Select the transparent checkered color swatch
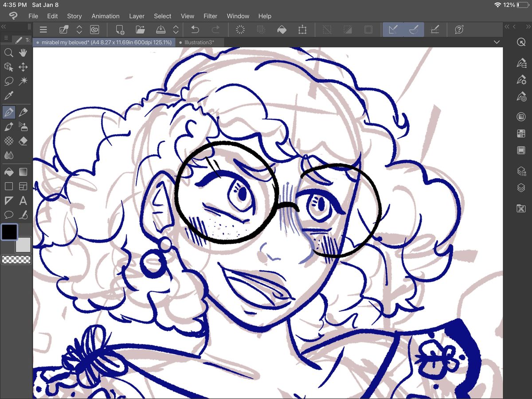 (16, 260)
